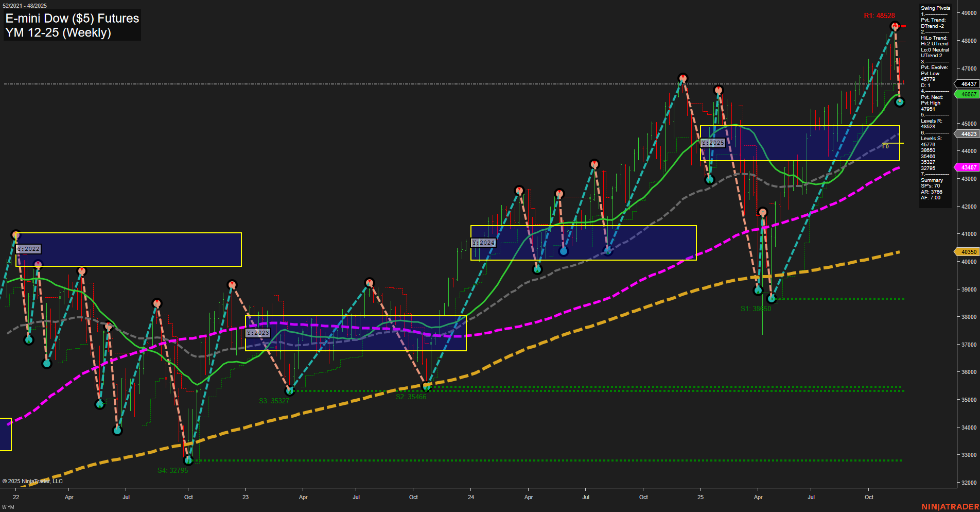Open the Levels S list in Swing Pivots
The image size is (980, 512).
[x=931, y=138]
